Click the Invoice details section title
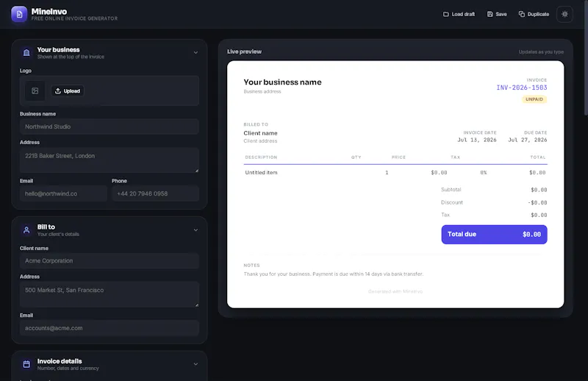 [60, 361]
